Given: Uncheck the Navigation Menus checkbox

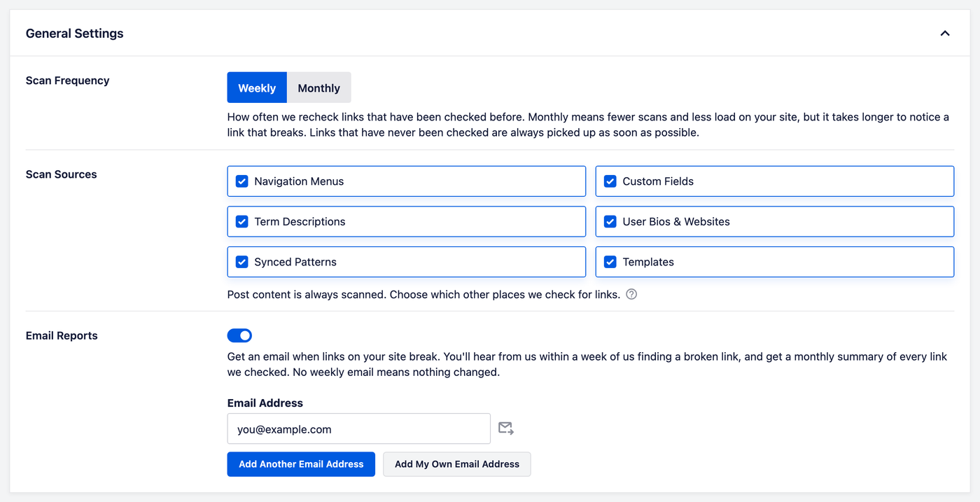Looking at the screenshot, I should 242,181.
